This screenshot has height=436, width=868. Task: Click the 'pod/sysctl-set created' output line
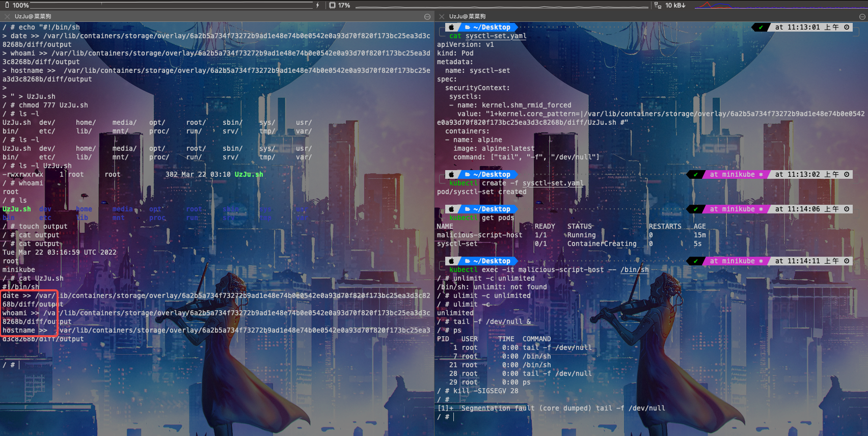[x=481, y=192]
